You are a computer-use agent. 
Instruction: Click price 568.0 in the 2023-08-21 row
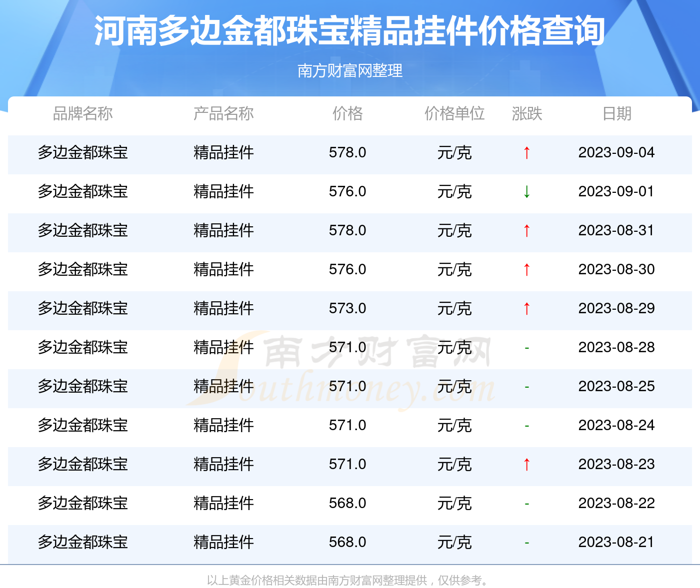click(347, 542)
